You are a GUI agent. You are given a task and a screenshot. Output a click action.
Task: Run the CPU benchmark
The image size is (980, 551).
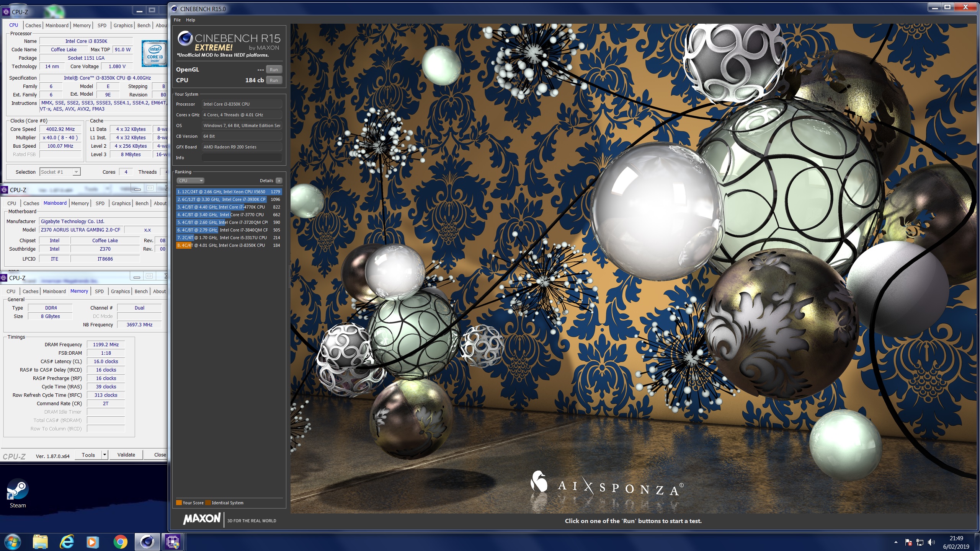coord(274,80)
